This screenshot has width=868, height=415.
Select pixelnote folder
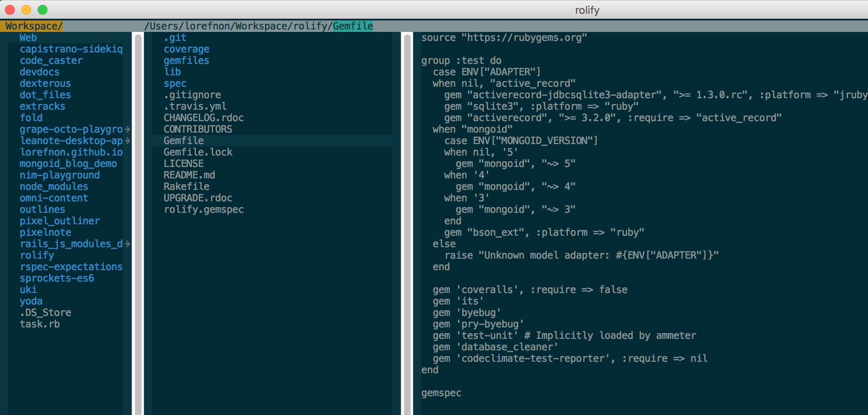(x=45, y=232)
